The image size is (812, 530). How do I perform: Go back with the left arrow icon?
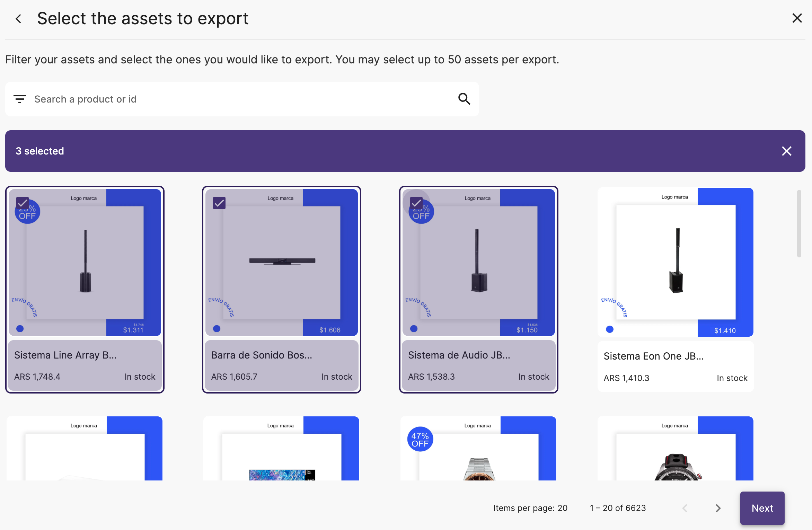coord(19,19)
